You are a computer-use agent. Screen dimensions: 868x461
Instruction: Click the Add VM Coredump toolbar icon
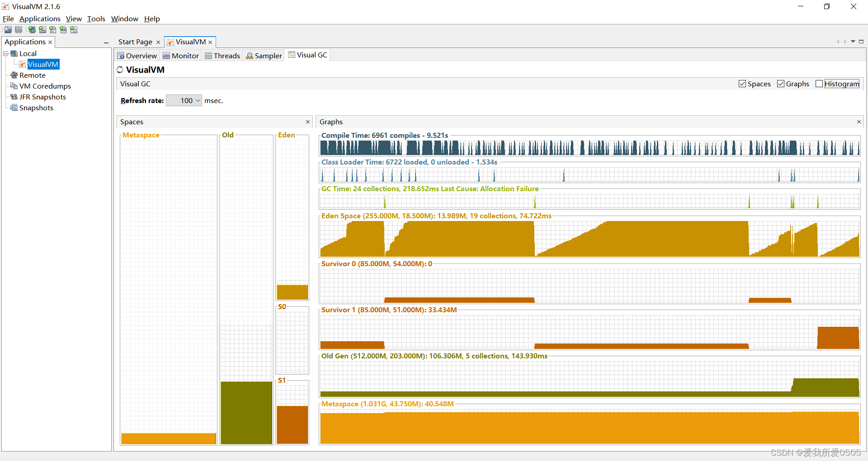point(53,30)
